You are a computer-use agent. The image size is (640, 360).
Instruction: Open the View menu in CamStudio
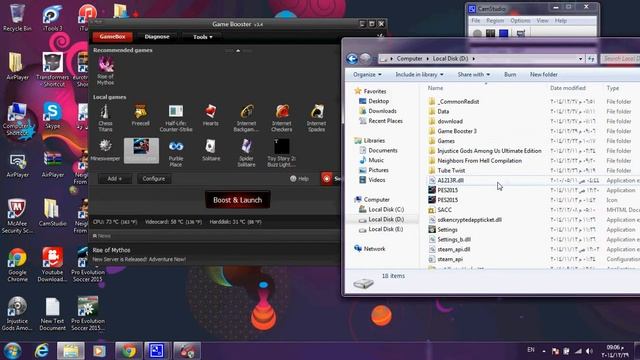(542, 20)
